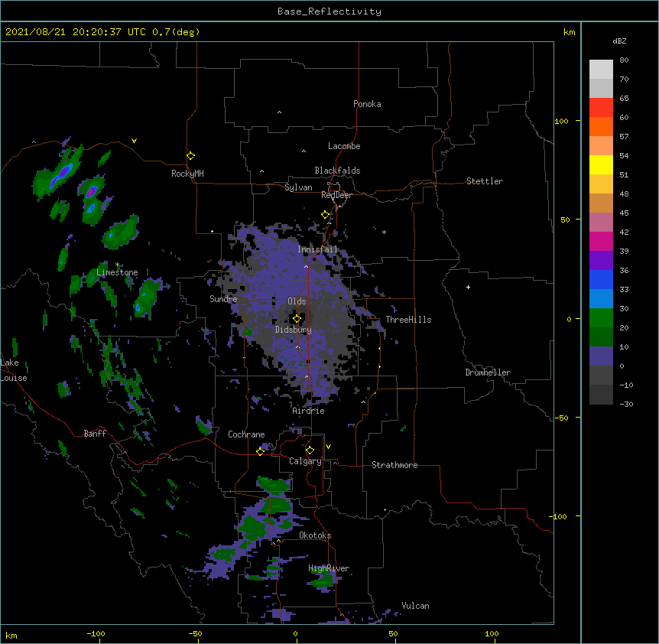Click the Calgary city label
Viewport: 659px width, 644px height.
pos(306,461)
